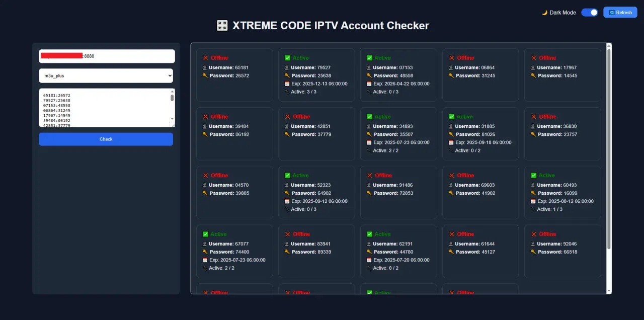This screenshot has width=644, height=320.
Task: Click the calendar icon beside Exp 2025-12-13
Action: click(287, 84)
